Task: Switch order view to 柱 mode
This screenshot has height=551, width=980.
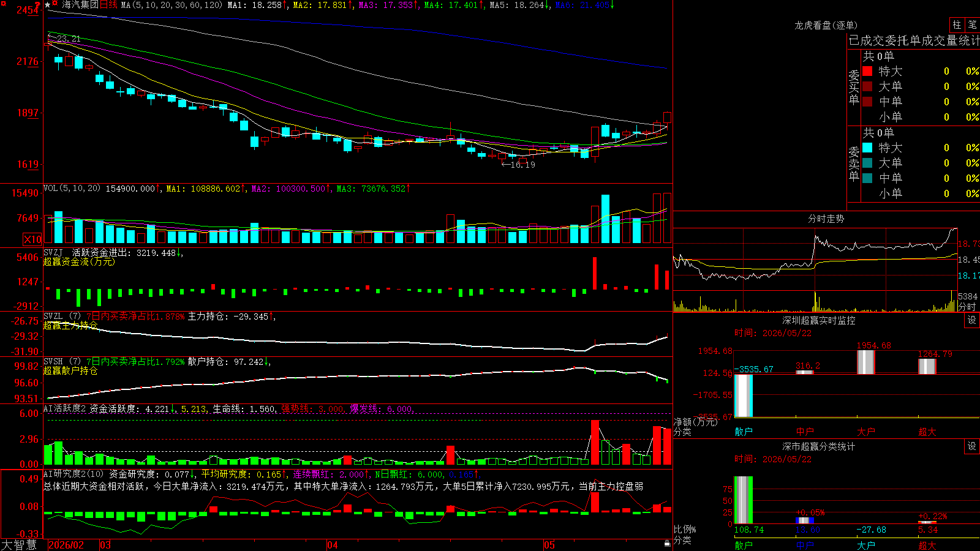Action: pos(957,24)
